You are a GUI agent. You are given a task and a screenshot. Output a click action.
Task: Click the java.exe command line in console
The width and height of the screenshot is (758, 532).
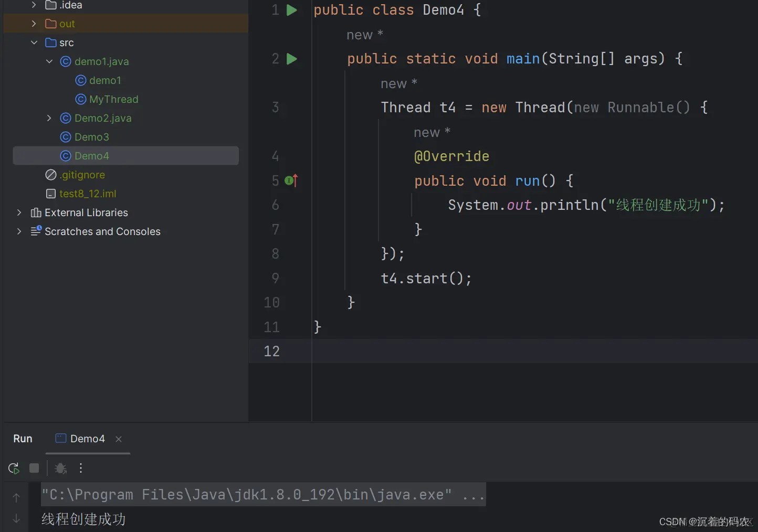click(264, 495)
